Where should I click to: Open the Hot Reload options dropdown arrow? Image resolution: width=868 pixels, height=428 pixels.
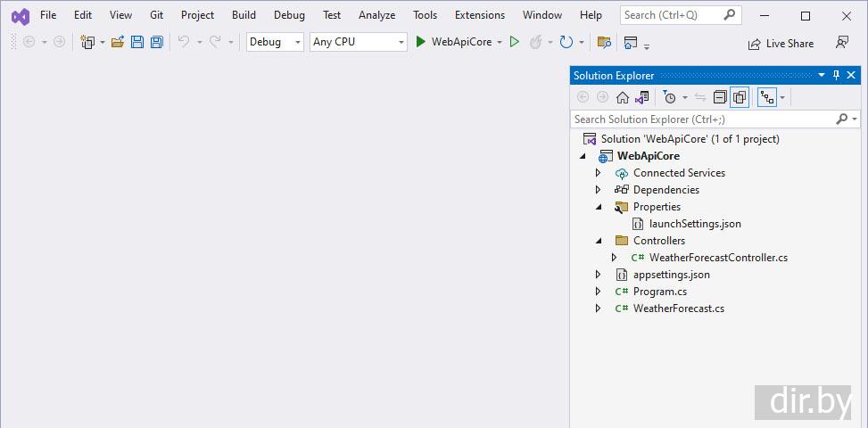550,43
